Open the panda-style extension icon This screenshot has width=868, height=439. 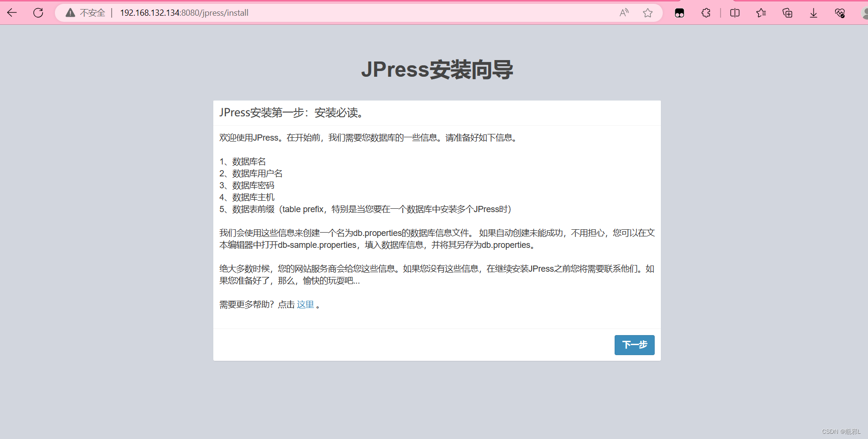coord(679,13)
